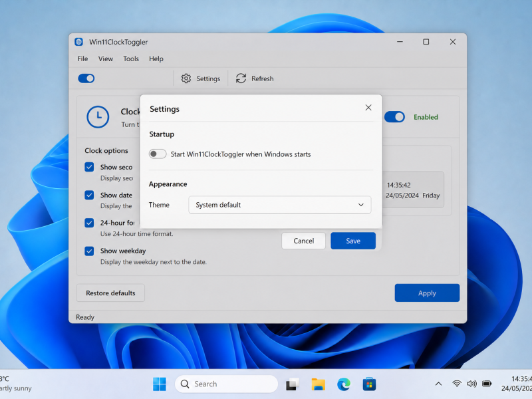Open File Explorer from the taskbar
Viewport: 532px width, 399px height.
[x=318, y=384]
